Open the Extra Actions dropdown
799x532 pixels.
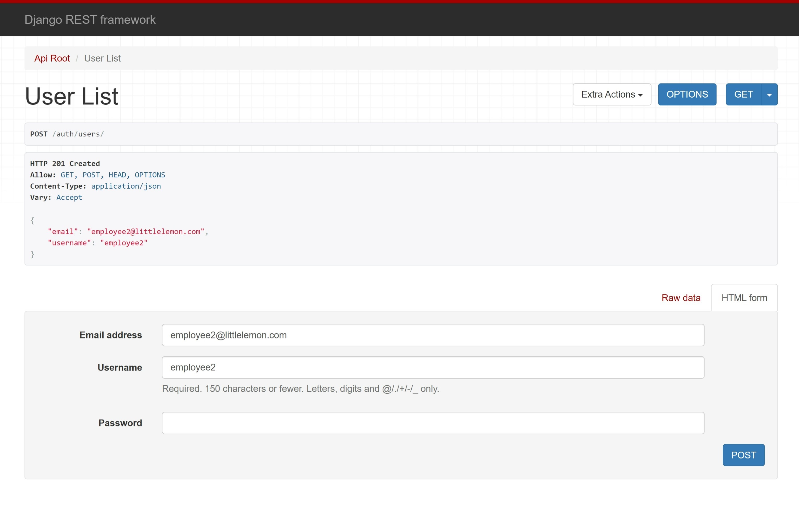612,94
